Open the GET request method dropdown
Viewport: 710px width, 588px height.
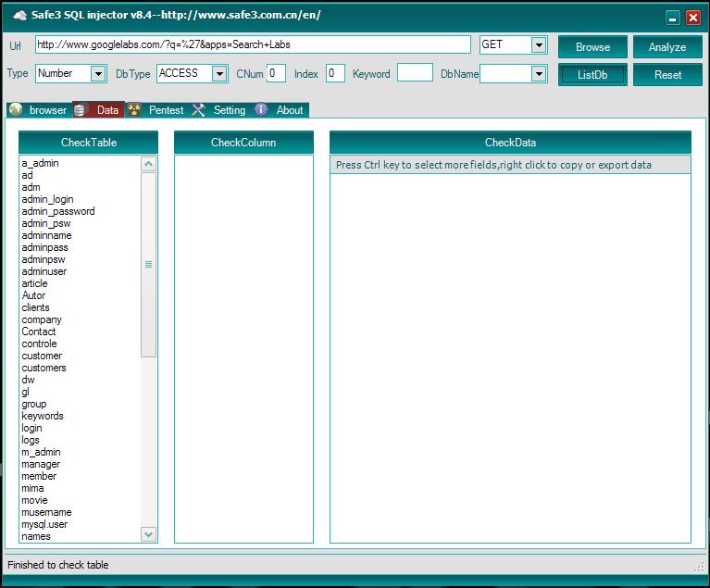tap(539, 44)
